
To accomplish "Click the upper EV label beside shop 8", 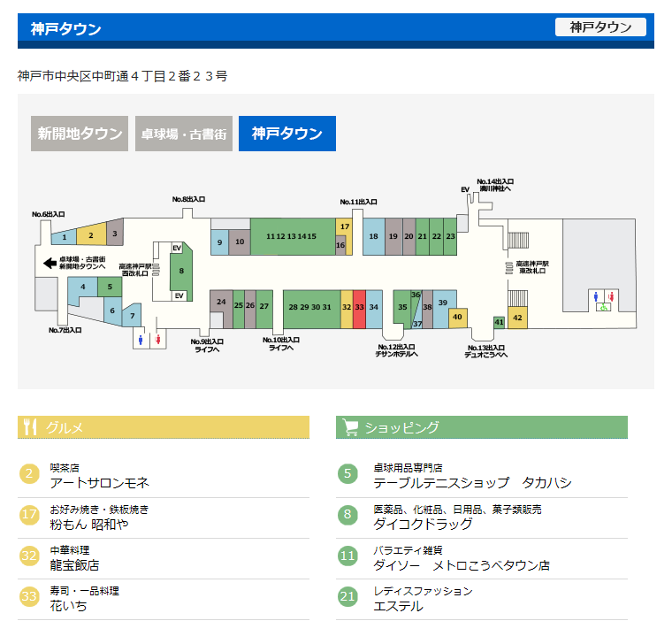I will 177,248.
